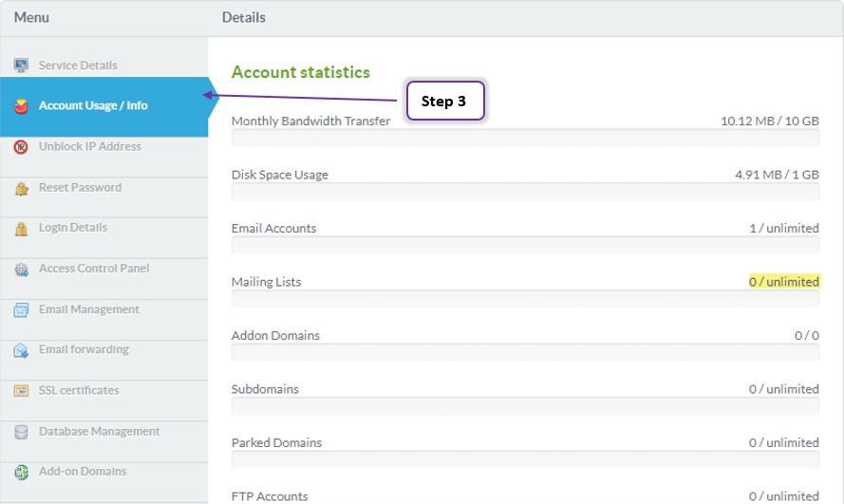Screen dimensions: 844x504
Task: Click the red Unblock IP Address icon
Action: tap(21, 147)
